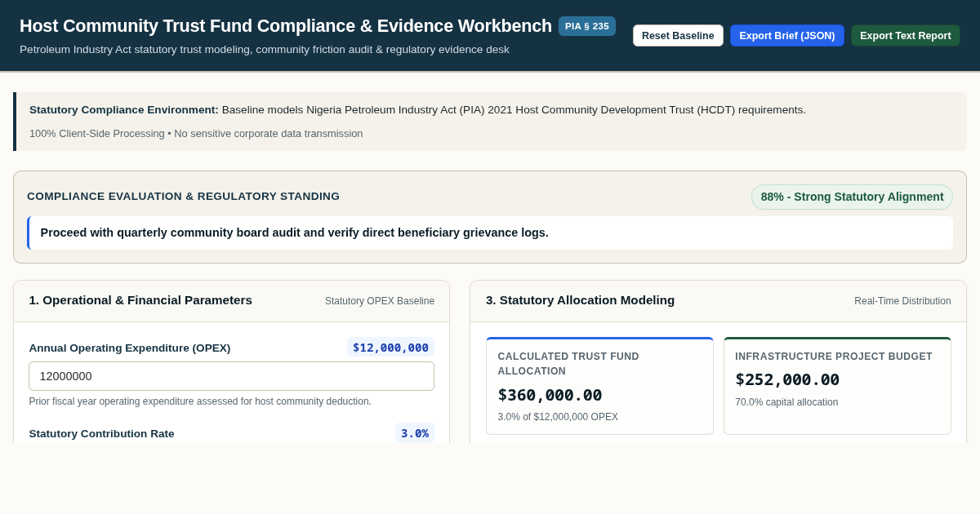Click Export Text Report button
This screenshot has width=980, height=514.
coord(905,36)
